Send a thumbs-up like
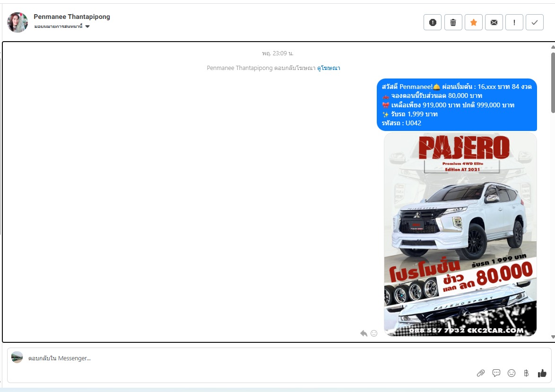555x392 pixels. 542,373
